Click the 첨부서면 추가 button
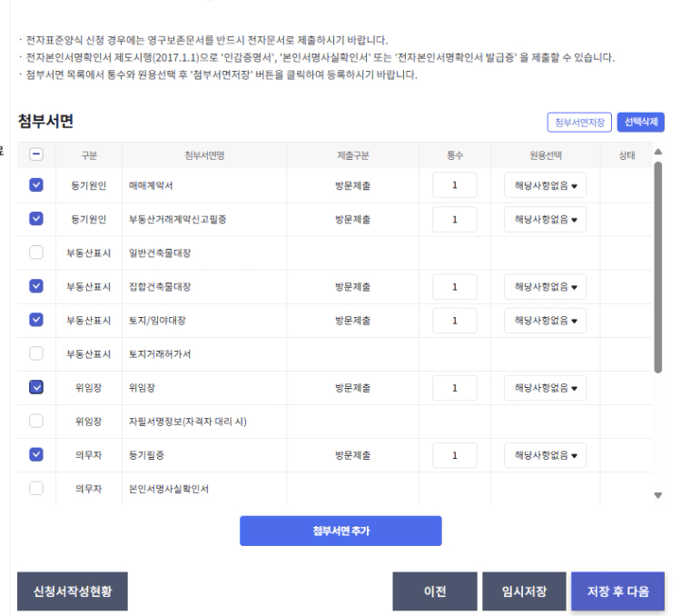Image resolution: width=681 pixels, height=616 pixels. pyautogui.click(x=340, y=531)
